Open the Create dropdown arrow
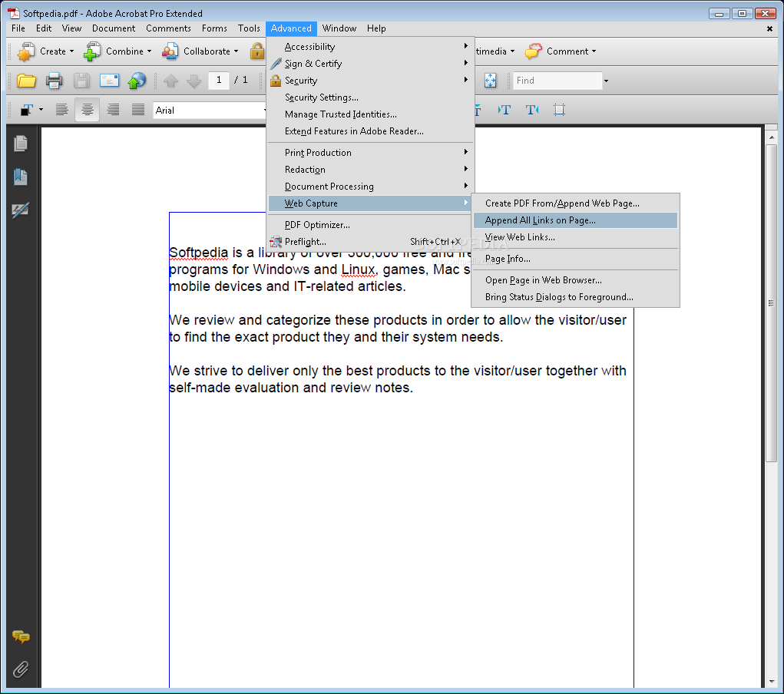 [x=71, y=51]
